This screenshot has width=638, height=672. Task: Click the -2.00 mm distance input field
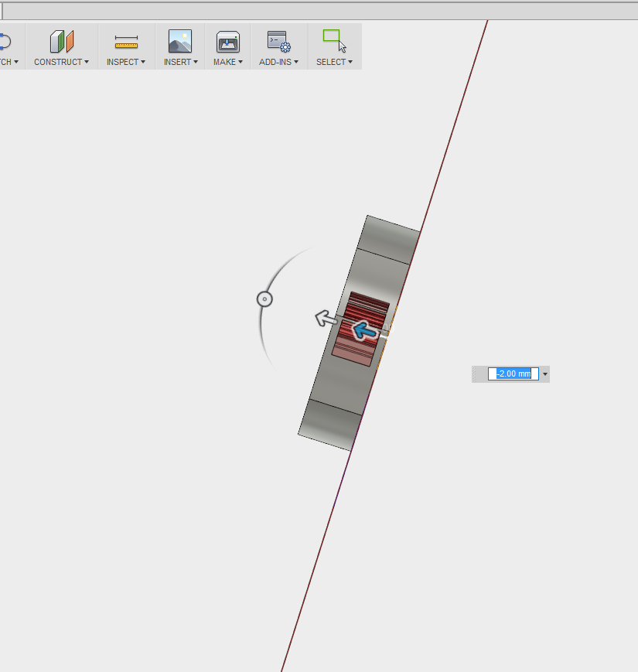[513, 374]
